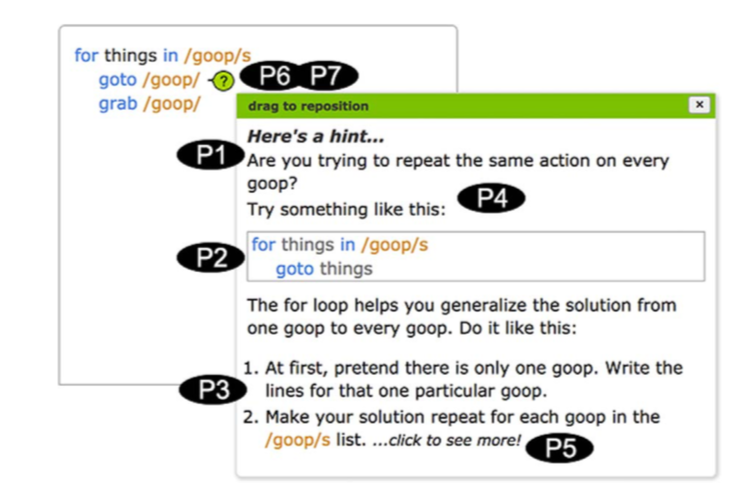Click the P3 annotation marker
734x492 pixels.
tap(213, 389)
